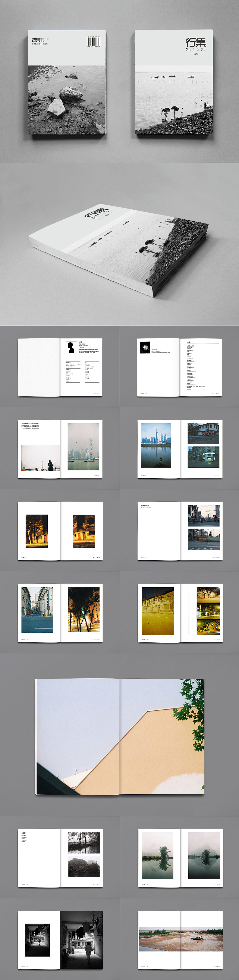The width and height of the screenshot is (239, 980).
Task: Open the panoramic sandy beach boat photo
Action: click(x=180, y=939)
